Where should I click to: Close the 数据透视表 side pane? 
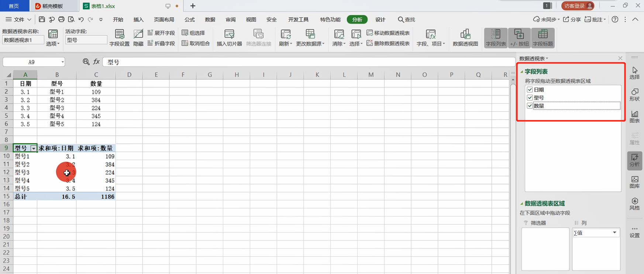(620, 58)
